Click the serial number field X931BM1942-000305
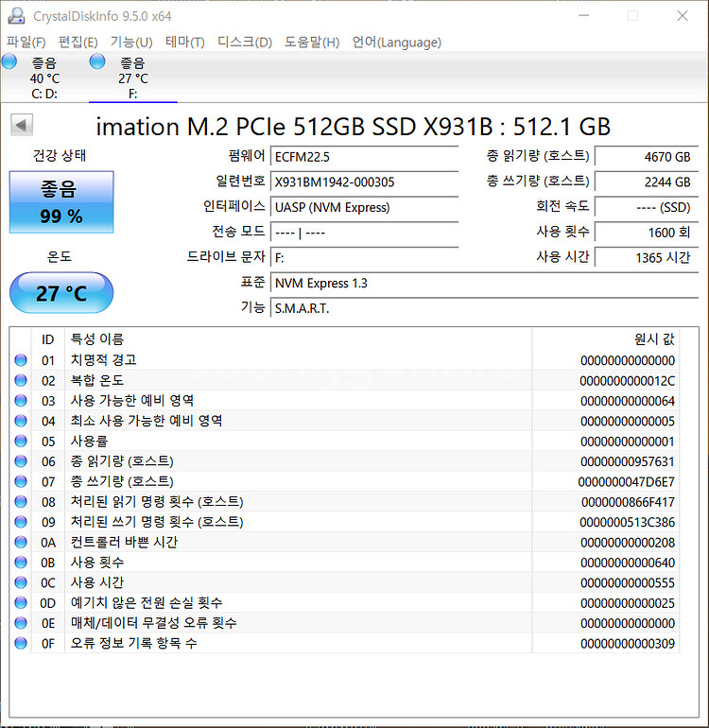 (365, 182)
